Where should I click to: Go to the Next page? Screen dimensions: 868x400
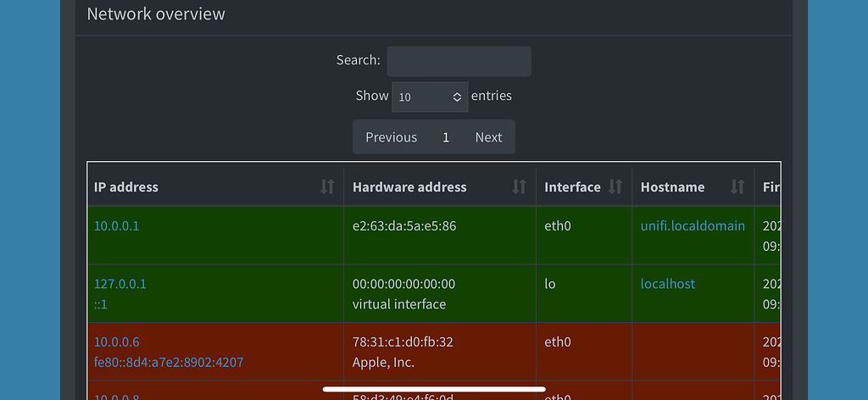[488, 137]
